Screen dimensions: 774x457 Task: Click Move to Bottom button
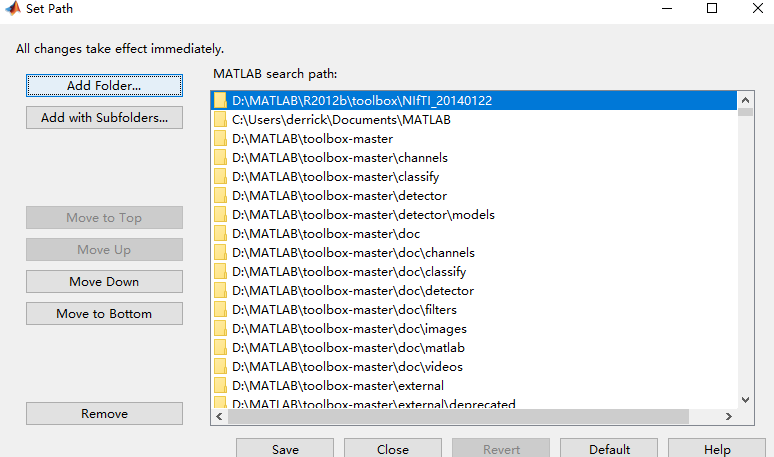(104, 314)
